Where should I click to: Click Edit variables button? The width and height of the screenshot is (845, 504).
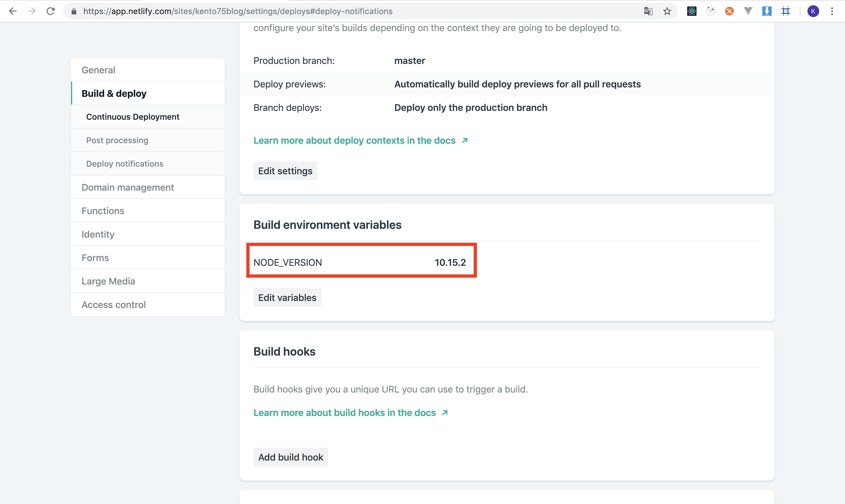coord(287,297)
